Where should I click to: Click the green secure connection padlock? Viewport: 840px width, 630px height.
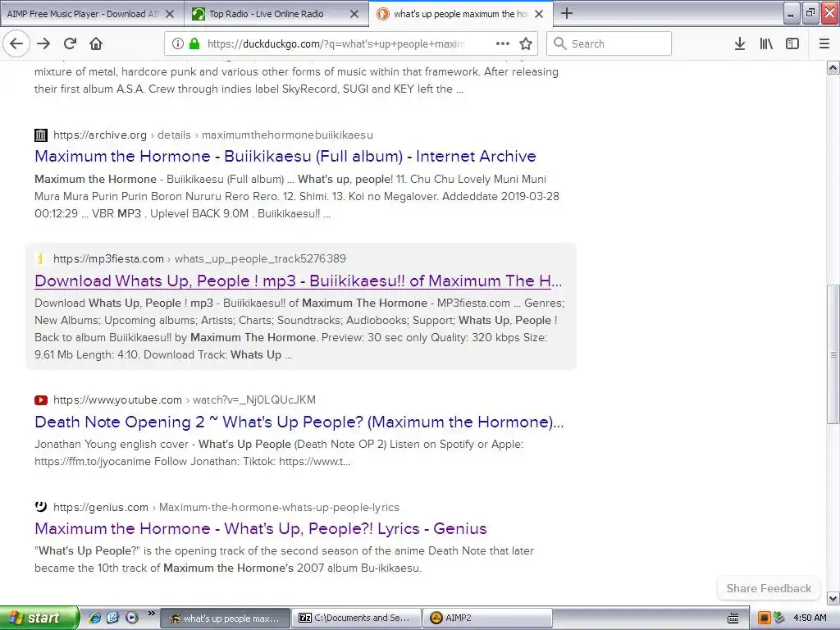(x=194, y=44)
